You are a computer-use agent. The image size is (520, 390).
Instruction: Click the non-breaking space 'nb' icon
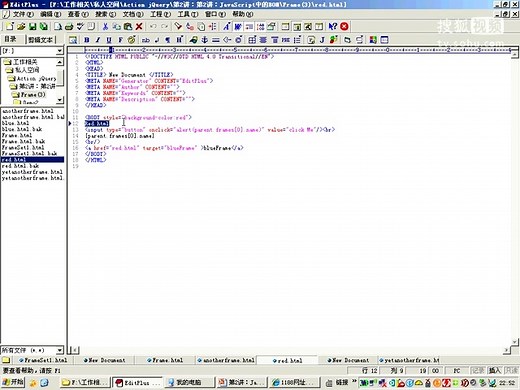pos(146,40)
